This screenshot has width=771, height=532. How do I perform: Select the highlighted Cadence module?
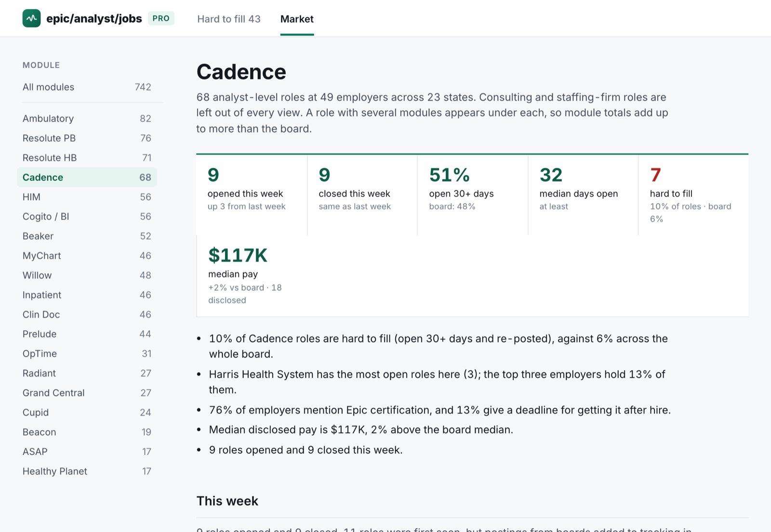(x=87, y=177)
